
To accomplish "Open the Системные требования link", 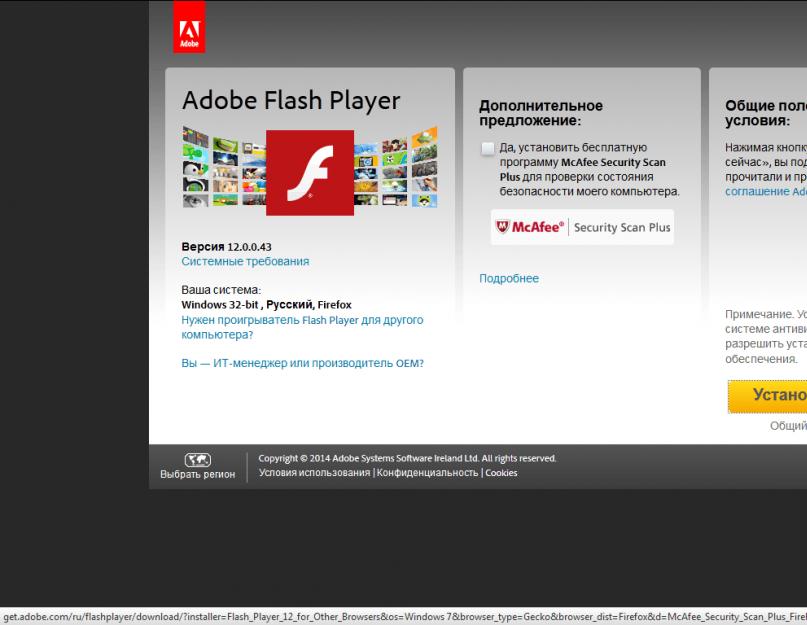I will (x=245, y=262).
